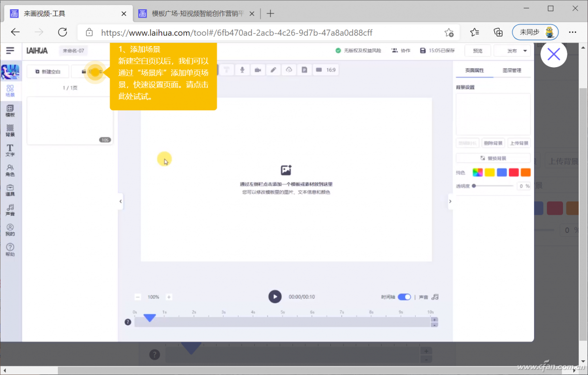Click the video camera toolbar icon
The width and height of the screenshot is (588, 375).
point(258,70)
